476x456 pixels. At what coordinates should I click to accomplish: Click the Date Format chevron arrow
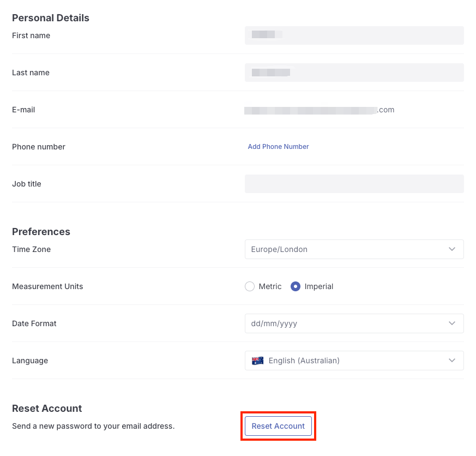point(452,323)
